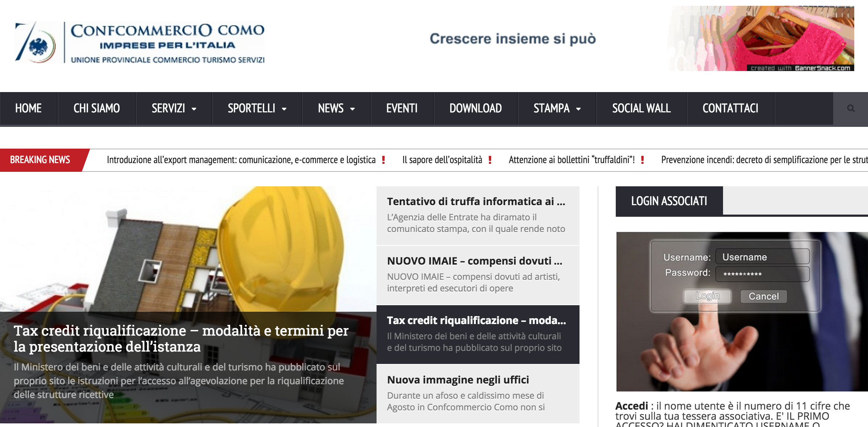The width and height of the screenshot is (868, 427).
Task: Click the red BREAKING NEWS label badge
Action: coord(40,159)
